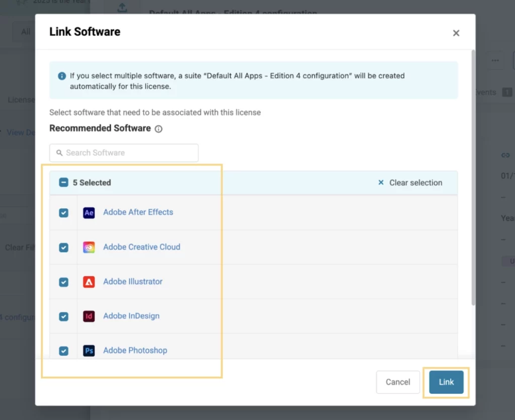Uncheck the Adobe After Effects checkbox

64,213
